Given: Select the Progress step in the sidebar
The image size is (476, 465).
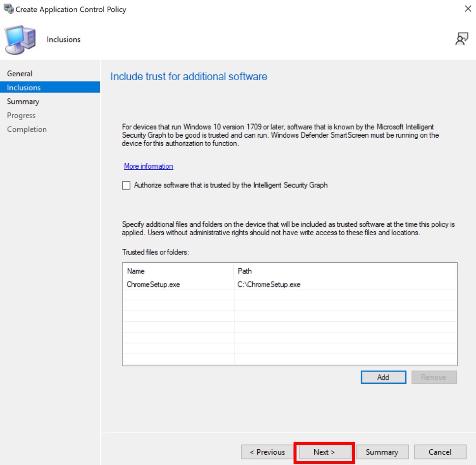Looking at the screenshot, I should coord(21,116).
